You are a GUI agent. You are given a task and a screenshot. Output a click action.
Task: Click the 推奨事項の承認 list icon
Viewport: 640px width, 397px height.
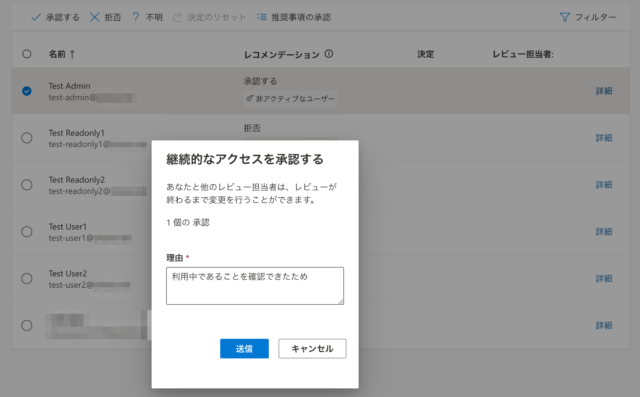tap(262, 17)
